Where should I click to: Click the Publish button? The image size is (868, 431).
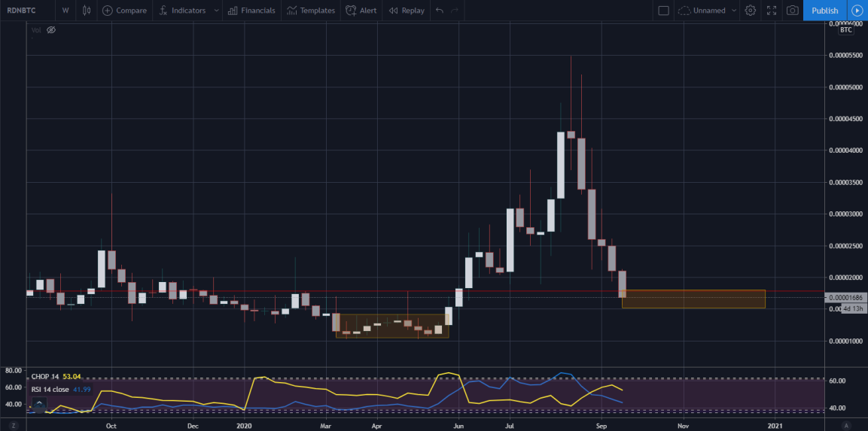[x=825, y=11]
